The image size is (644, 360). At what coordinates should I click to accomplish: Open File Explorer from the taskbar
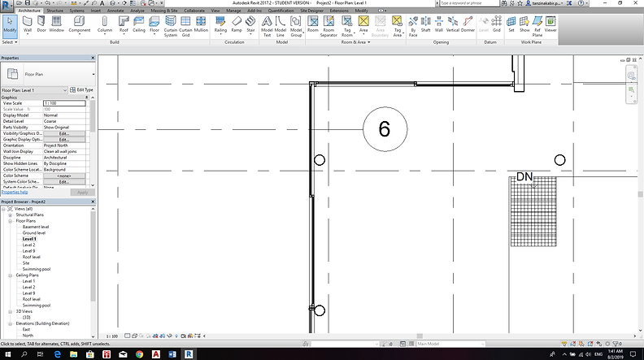[73, 354]
